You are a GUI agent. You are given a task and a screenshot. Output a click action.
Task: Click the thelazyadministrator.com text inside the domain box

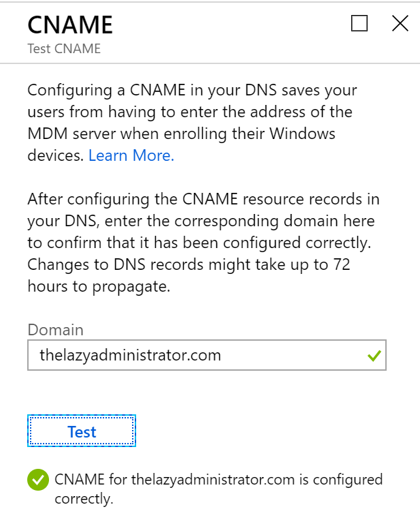(x=130, y=355)
